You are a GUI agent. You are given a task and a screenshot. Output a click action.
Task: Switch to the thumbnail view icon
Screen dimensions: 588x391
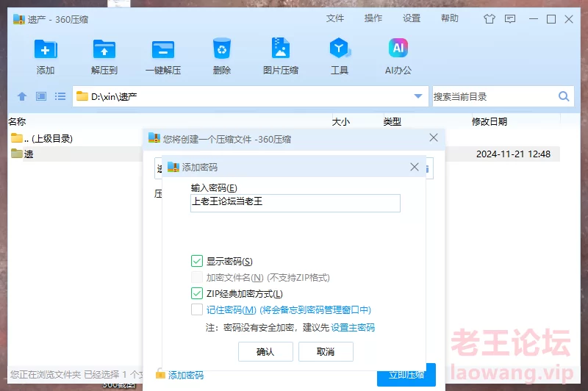tap(41, 97)
